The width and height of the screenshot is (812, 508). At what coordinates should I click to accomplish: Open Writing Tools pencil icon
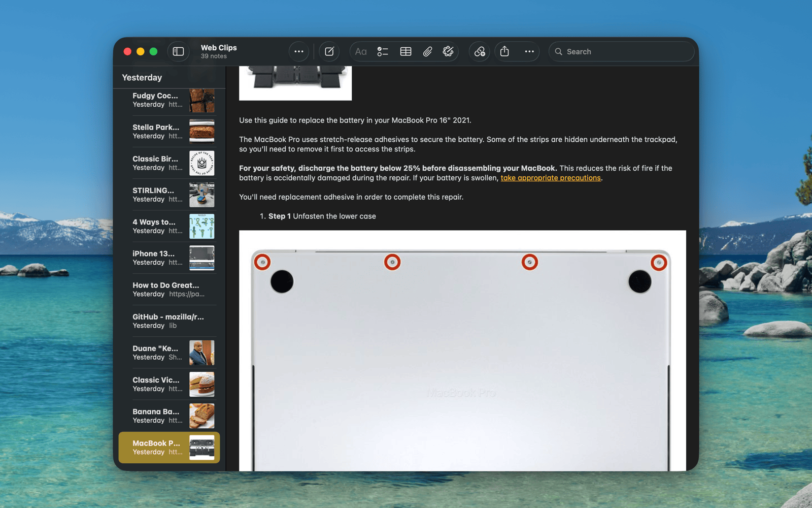click(x=448, y=51)
